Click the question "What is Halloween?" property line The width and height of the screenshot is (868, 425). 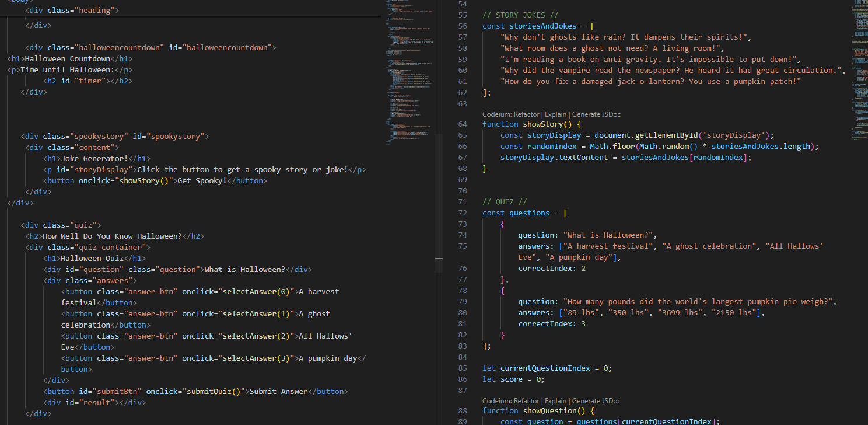pos(588,235)
